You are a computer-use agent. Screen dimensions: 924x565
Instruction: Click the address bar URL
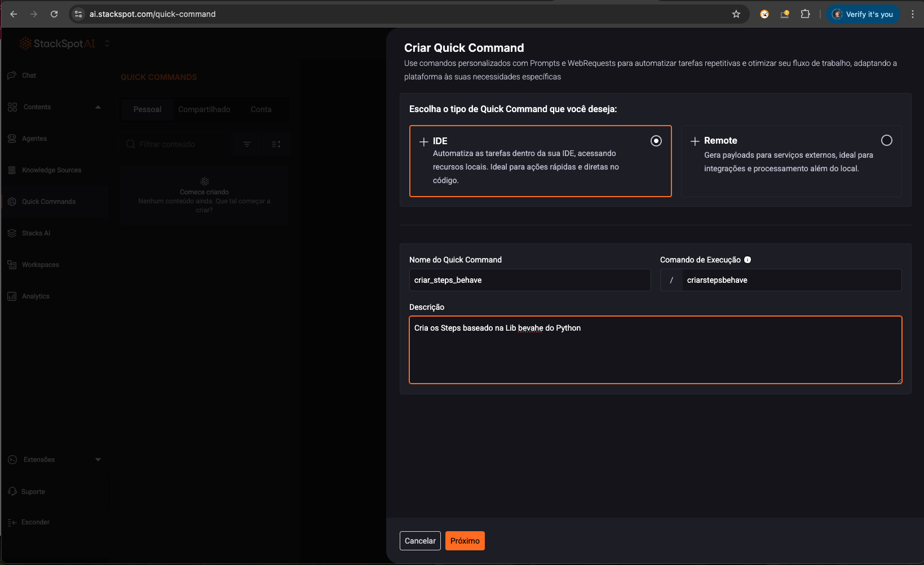(x=152, y=14)
